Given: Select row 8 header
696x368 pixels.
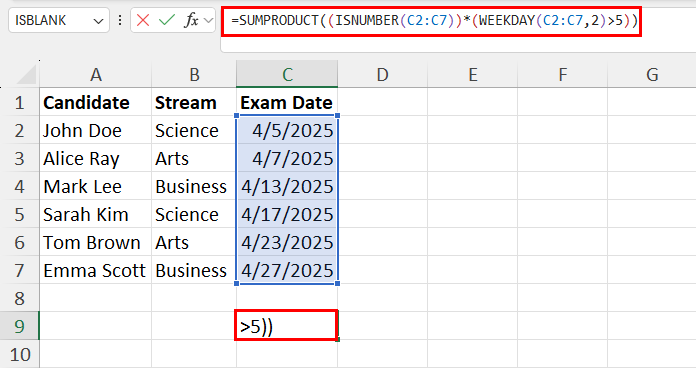Looking at the screenshot, I should pyautogui.click(x=20, y=298).
